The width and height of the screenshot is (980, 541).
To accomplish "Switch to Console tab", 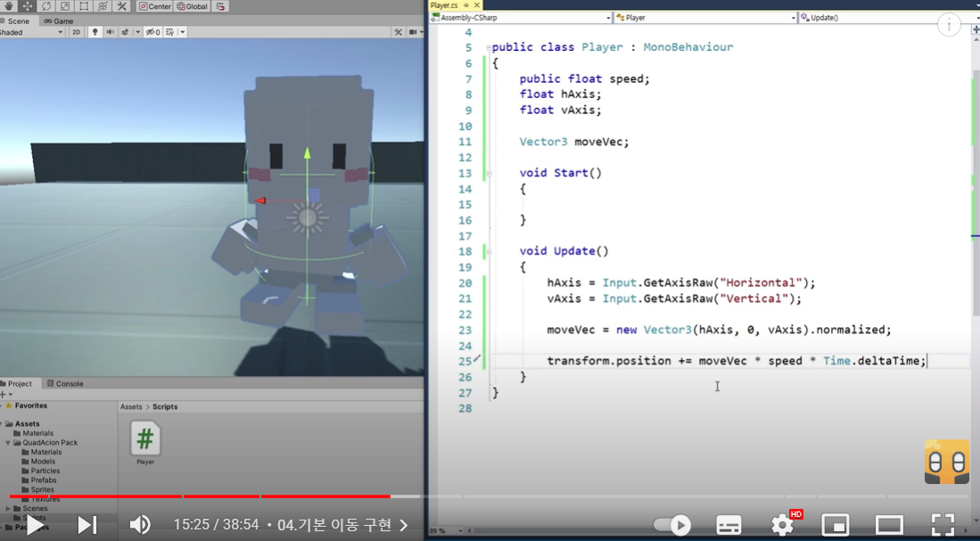I will (65, 383).
